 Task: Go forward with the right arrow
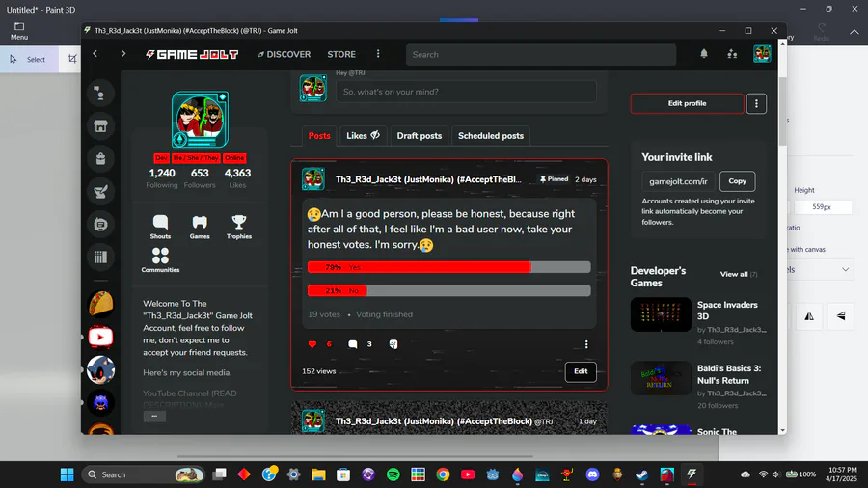point(122,54)
